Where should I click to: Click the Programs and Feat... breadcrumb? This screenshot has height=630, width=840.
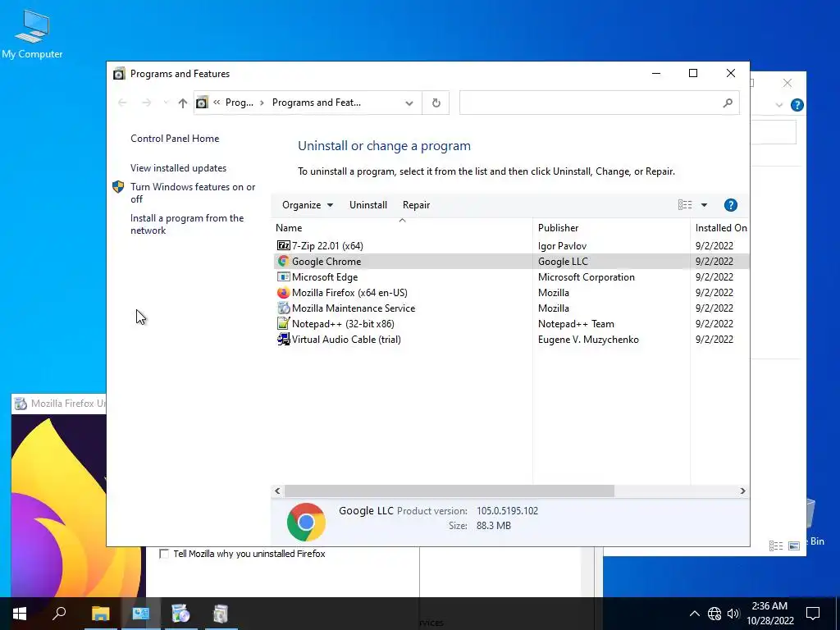316,103
